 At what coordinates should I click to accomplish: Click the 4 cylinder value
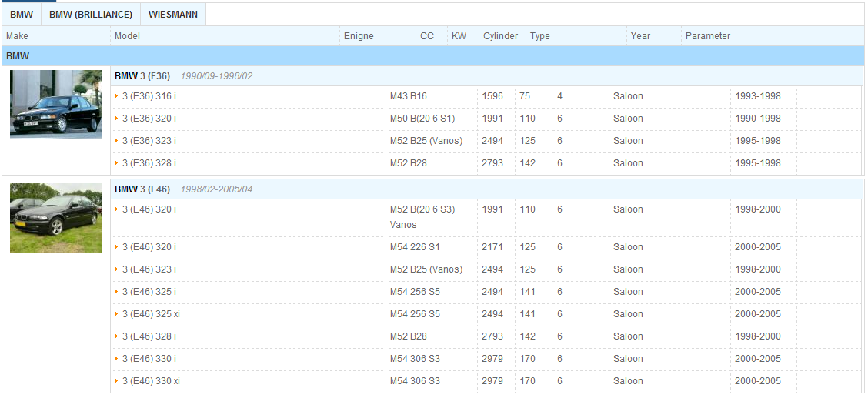559,96
